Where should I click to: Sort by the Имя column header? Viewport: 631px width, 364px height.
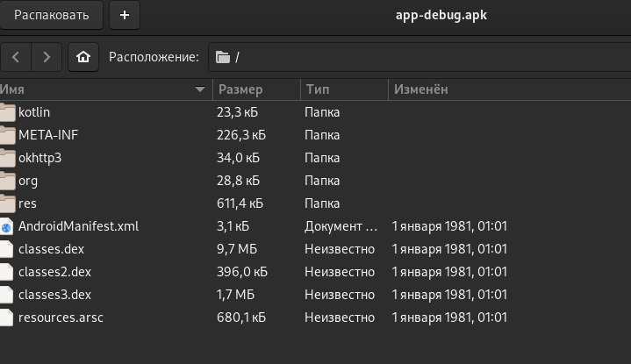(106, 89)
